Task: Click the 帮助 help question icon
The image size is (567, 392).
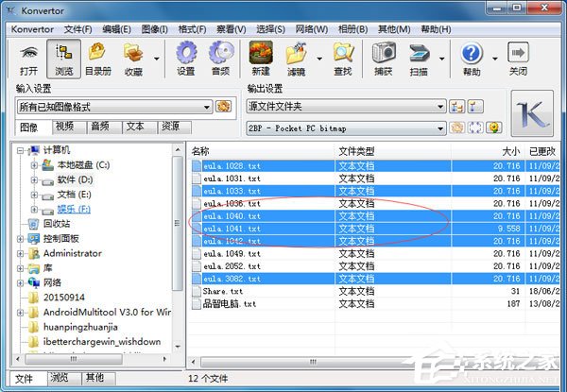Action: click(472, 53)
